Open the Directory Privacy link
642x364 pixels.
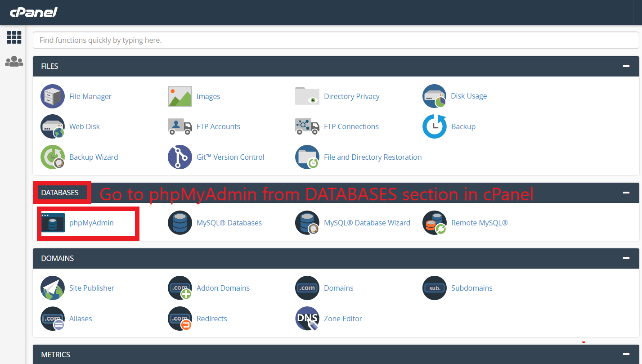(352, 96)
